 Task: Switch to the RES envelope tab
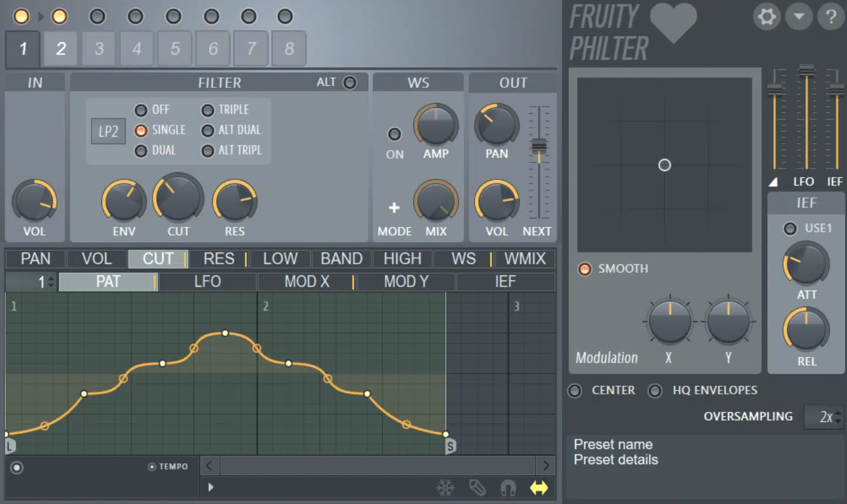(x=219, y=258)
